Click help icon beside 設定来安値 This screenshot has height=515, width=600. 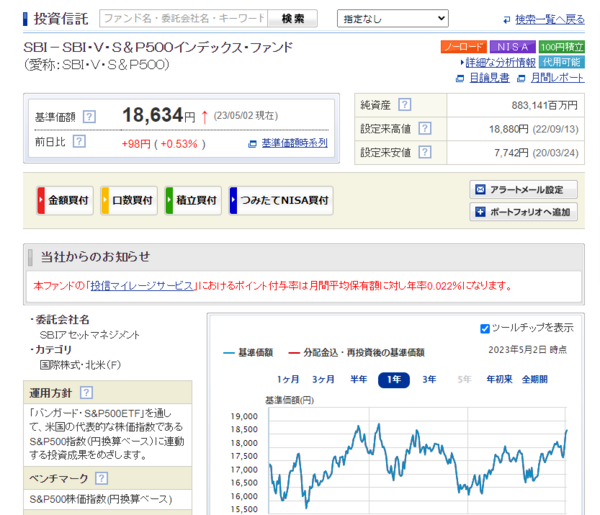click(424, 153)
